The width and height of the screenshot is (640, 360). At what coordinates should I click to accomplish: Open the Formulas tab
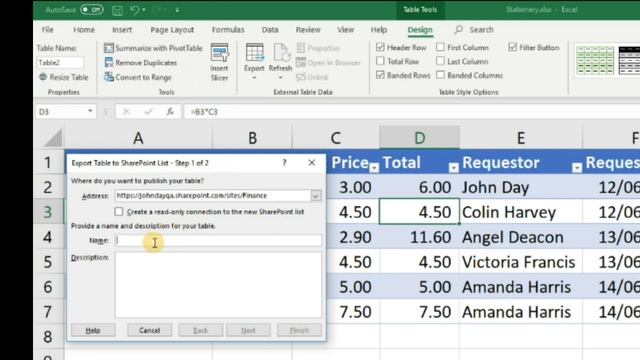pyautogui.click(x=228, y=29)
